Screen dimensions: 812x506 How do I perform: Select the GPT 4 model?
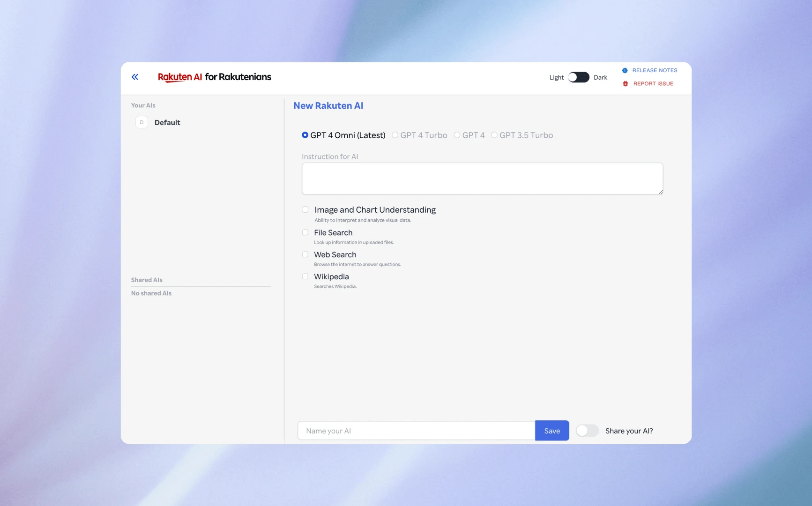(457, 135)
